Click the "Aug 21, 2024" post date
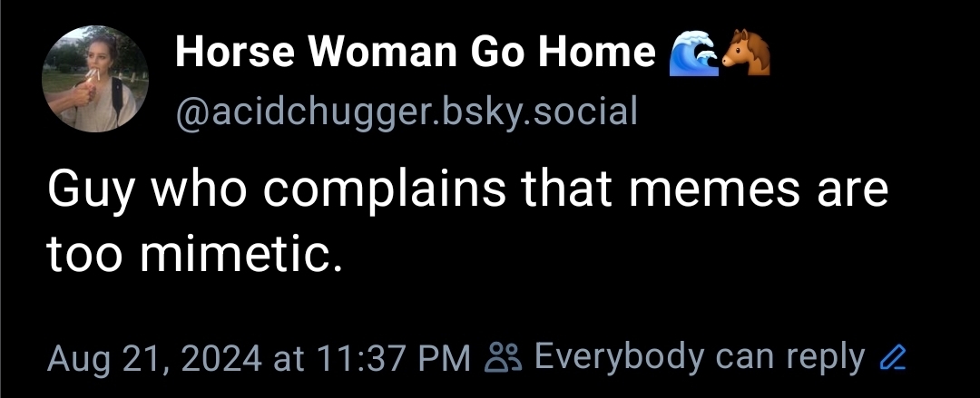The width and height of the screenshot is (980, 398). pyautogui.click(x=154, y=358)
